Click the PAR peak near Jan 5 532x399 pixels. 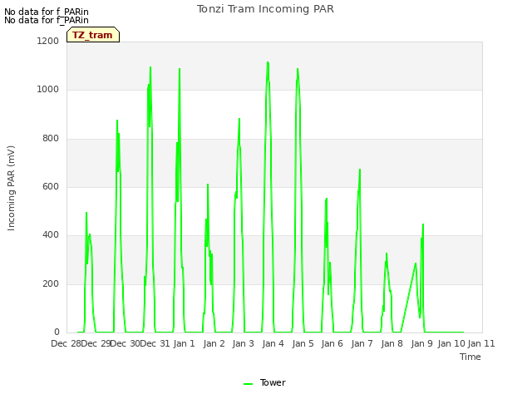298,69
